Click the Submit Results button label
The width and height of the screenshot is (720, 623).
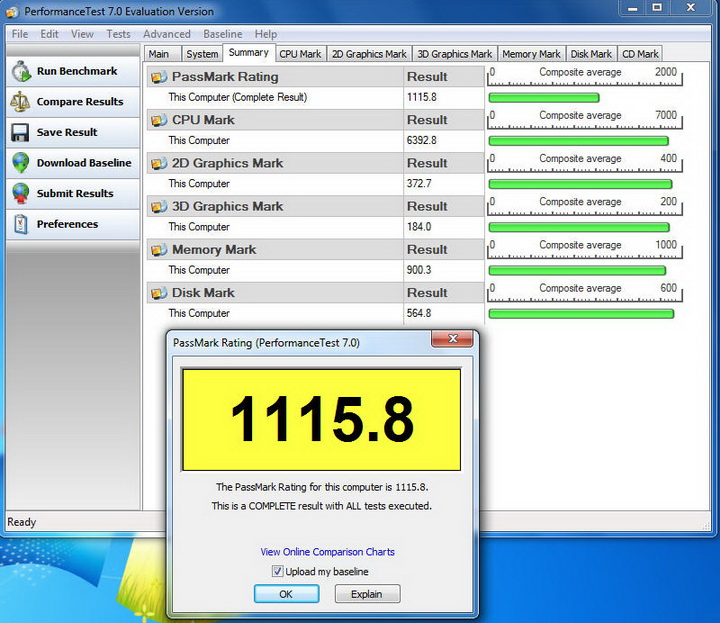(x=75, y=193)
